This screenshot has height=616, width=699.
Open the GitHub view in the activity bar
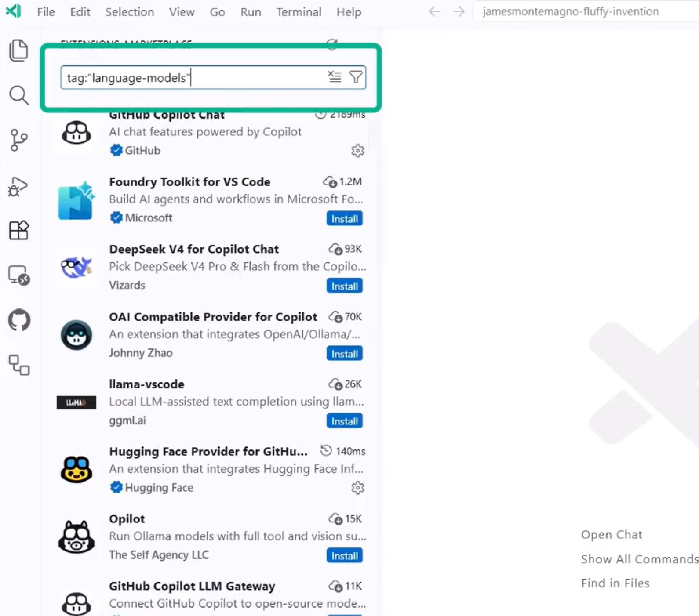pos(19,320)
